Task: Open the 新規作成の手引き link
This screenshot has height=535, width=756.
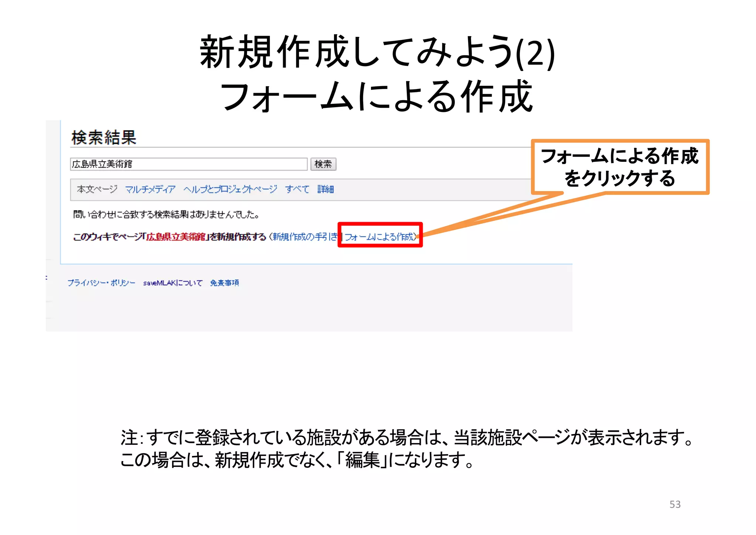Action: 305,237
